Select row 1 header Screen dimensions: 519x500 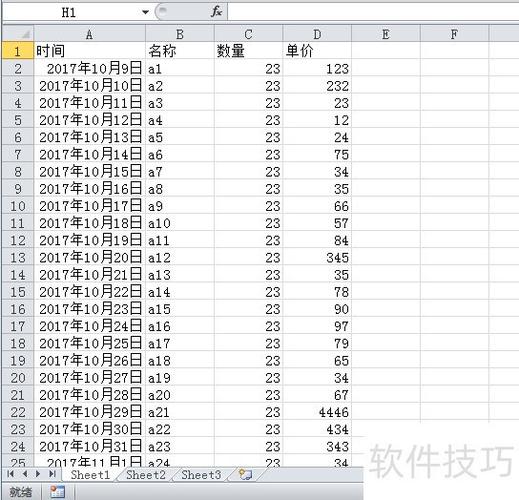tap(18, 51)
